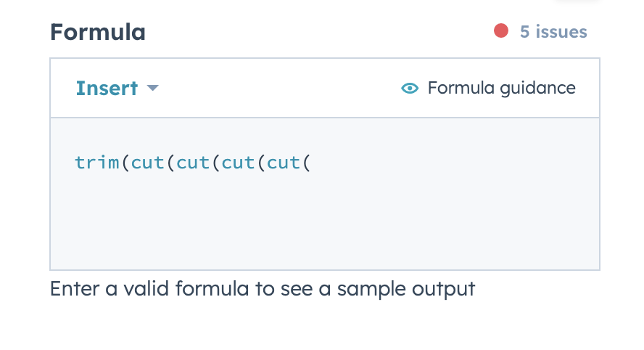The height and width of the screenshot is (350, 644).
Task: Show the 5 issues list
Action: point(553,32)
